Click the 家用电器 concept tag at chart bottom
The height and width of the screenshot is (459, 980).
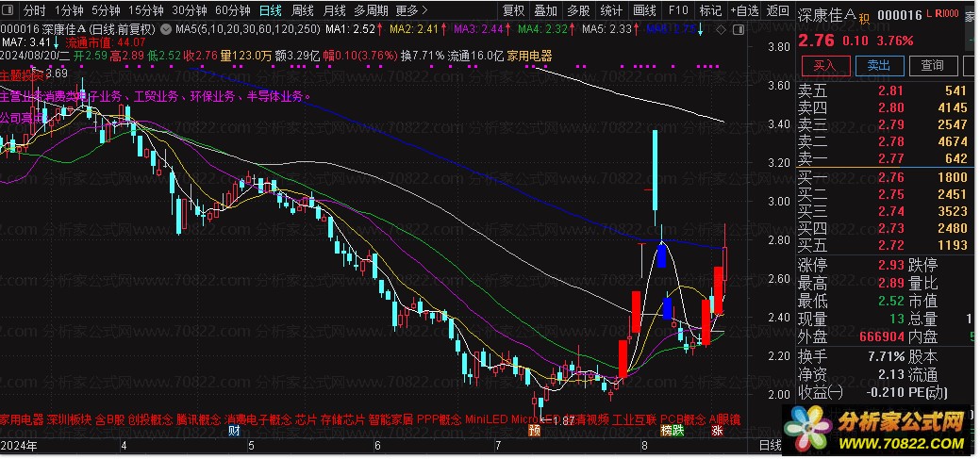pos(22,419)
